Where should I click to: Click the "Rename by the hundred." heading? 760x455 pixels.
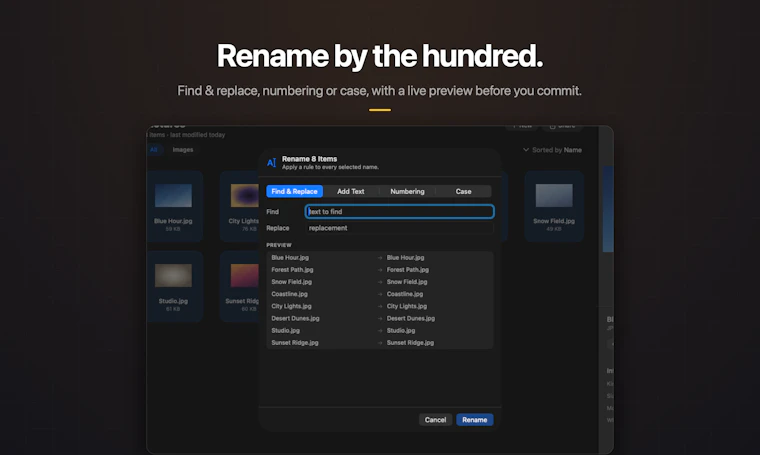click(380, 56)
